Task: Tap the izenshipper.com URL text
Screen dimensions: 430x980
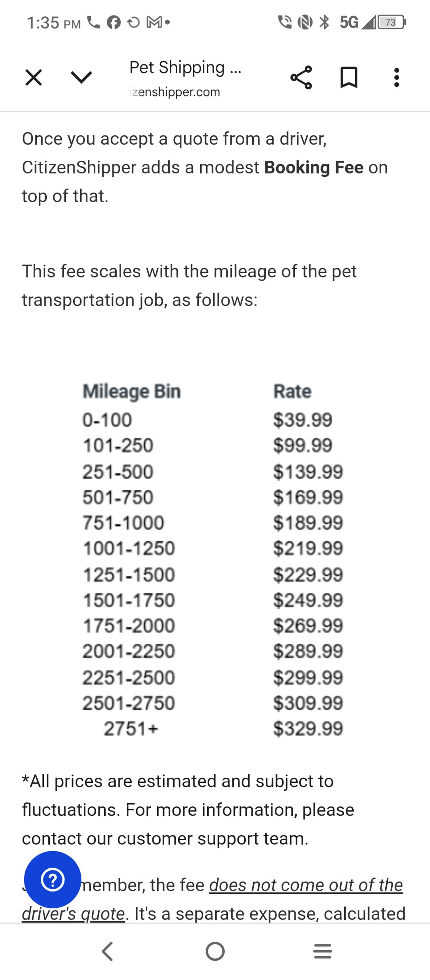Action: click(x=175, y=92)
